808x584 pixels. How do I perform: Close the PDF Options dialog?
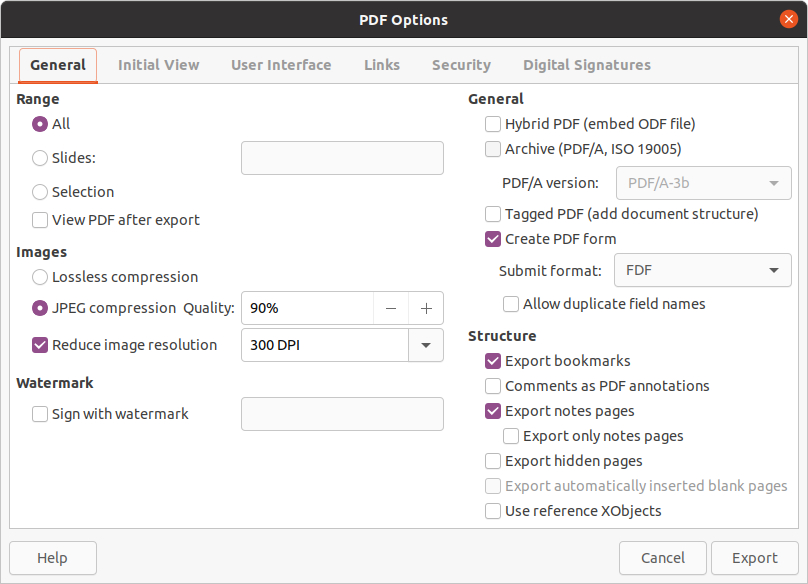tap(788, 20)
